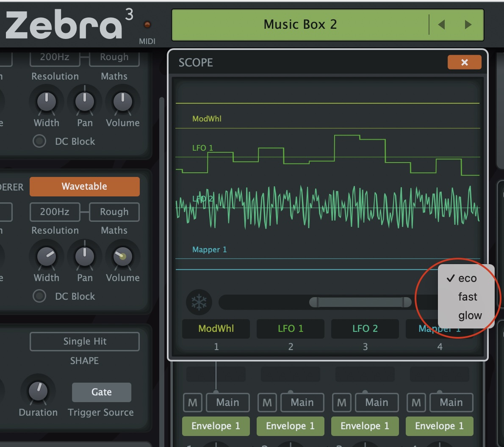504x447 pixels.
Task: Click the Wavetable orange mode button
Action: point(85,186)
